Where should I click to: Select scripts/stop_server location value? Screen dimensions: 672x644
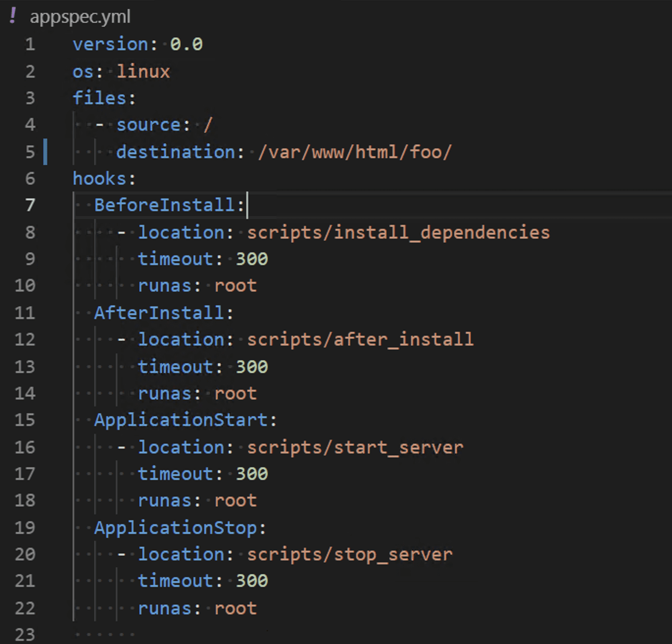349,554
